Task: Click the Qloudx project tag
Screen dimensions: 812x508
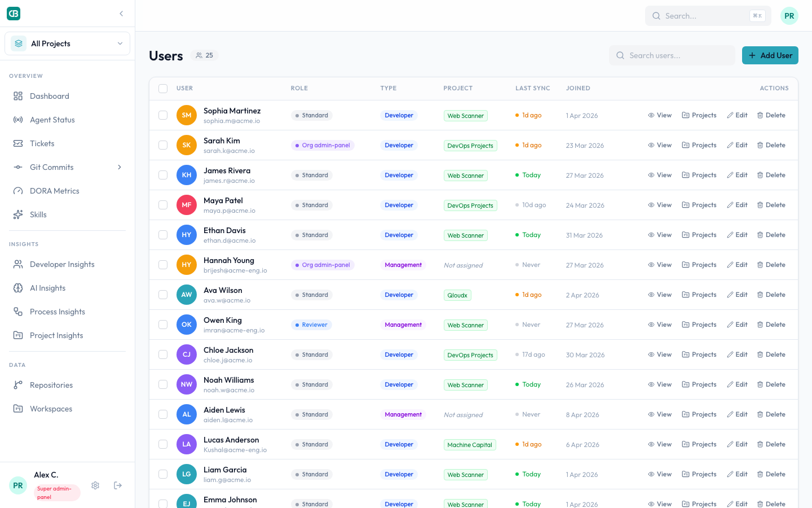Action: pyautogui.click(x=457, y=295)
